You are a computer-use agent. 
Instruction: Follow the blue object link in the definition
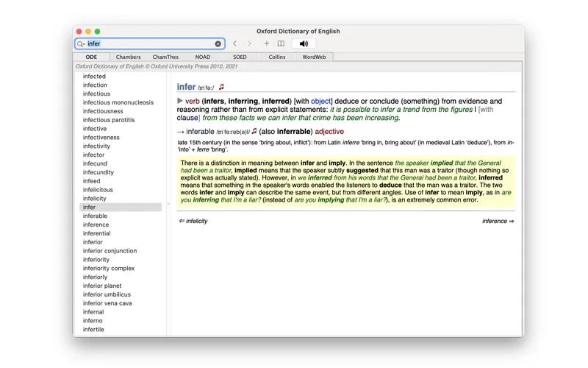[320, 101]
